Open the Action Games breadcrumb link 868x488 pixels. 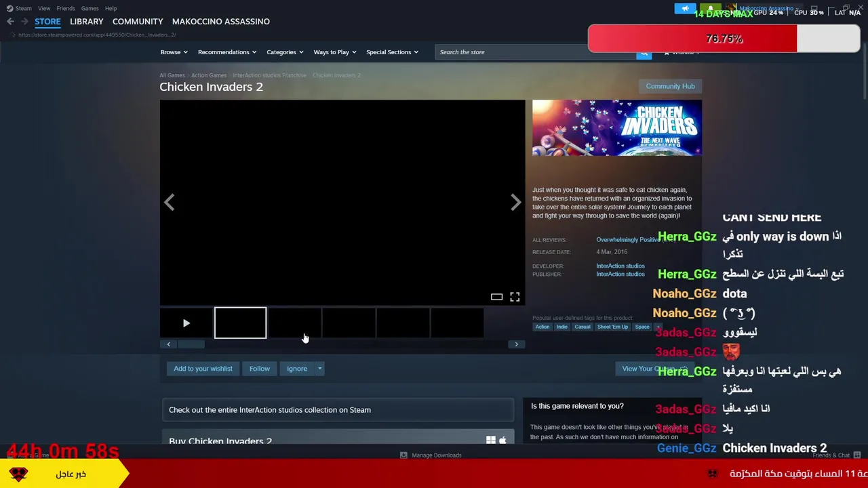pyautogui.click(x=209, y=75)
